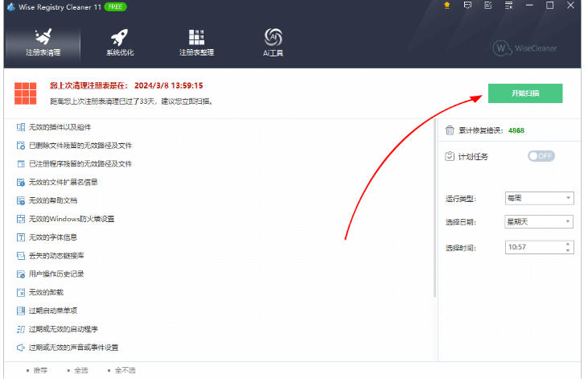This screenshot has height=379, width=588.
Task: Choose the 全选 option
Action: tap(80, 370)
